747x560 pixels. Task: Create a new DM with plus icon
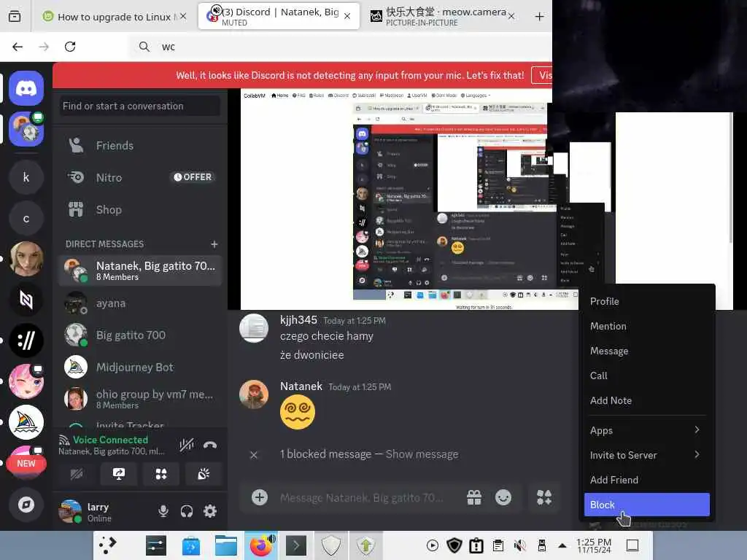pos(214,244)
